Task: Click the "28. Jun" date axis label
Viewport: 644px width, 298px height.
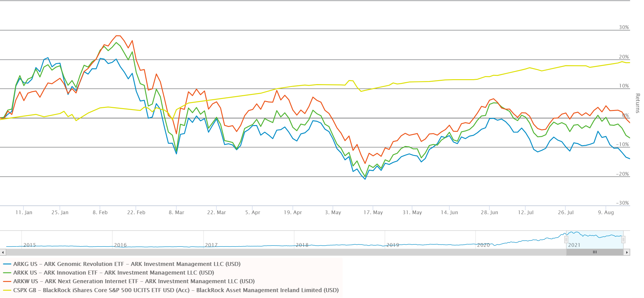Action: [489, 213]
